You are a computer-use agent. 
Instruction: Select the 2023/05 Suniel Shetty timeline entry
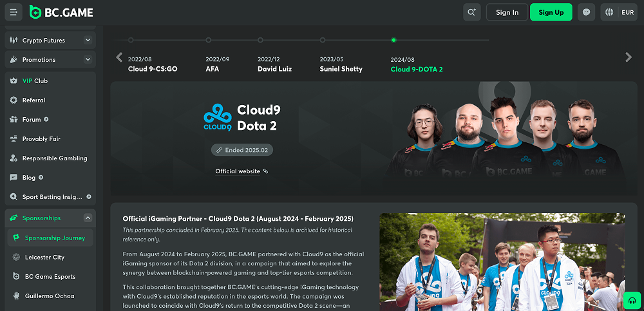[x=341, y=64]
